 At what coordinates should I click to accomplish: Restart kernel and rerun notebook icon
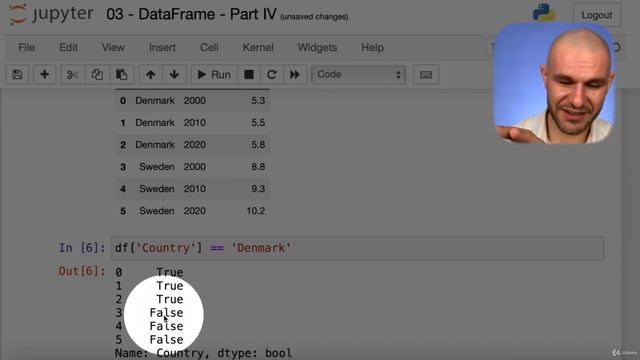295,74
